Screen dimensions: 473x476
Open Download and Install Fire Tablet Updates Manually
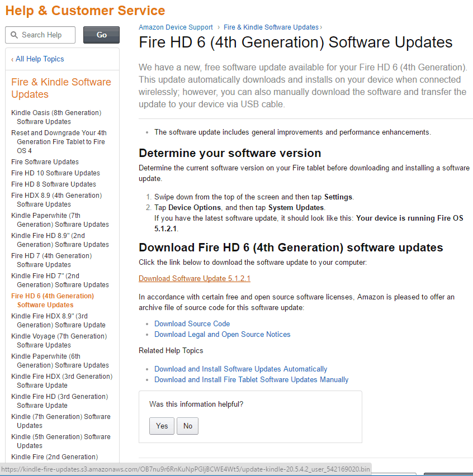pos(251,379)
